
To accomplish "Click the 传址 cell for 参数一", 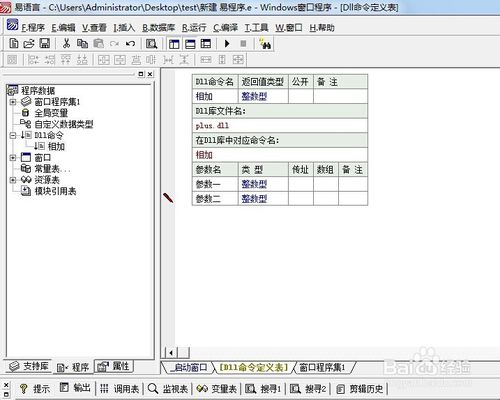I will tap(301, 184).
